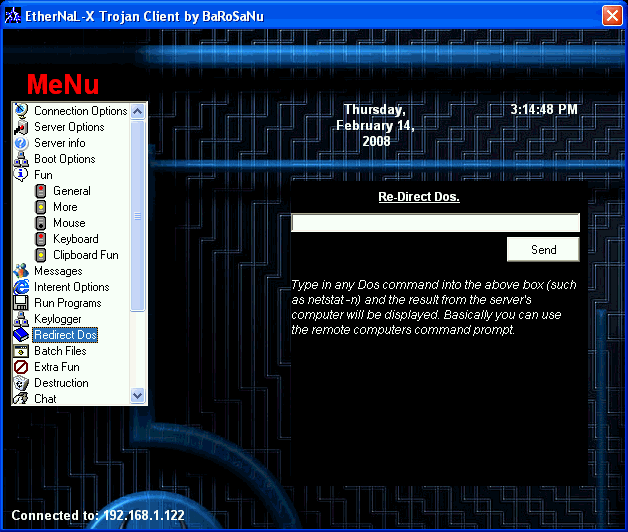This screenshot has width=628, height=532.
Task: Click the Connection Options icon in menu
Action: click(x=21, y=111)
